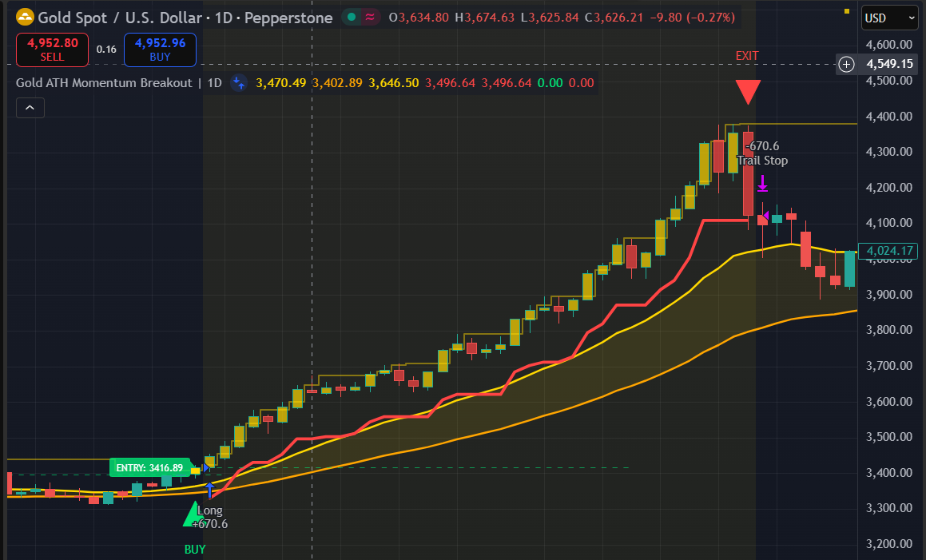Image resolution: width=926 pixels, height=560 pixels.
Task: Click the plus icon beside price 4,549.15
Action: [846, 64]
